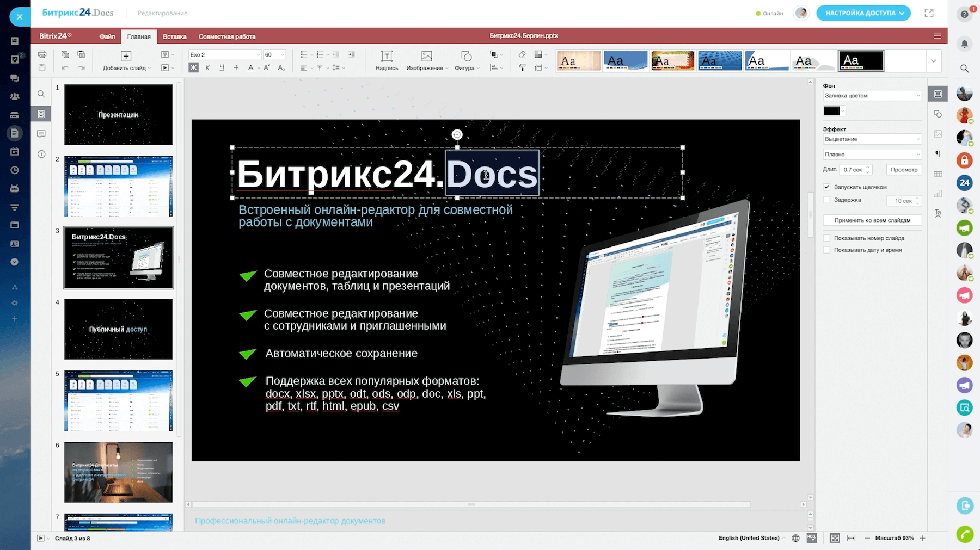Image resolution: width=980 pixels, height=550 pixels.
Task: Open the comments panel in left sidebar
Action: [41, 134]
